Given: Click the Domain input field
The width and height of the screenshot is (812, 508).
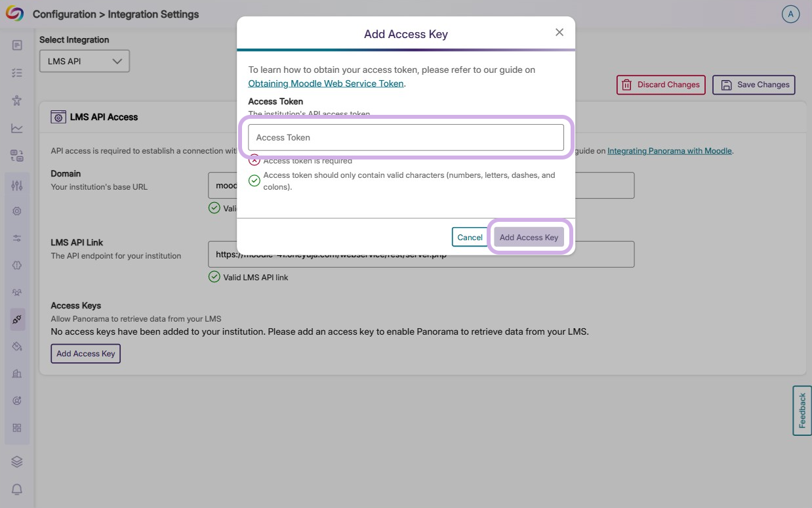Looking at the screenshot, I should pyautogui.click(x=421, y=185).
